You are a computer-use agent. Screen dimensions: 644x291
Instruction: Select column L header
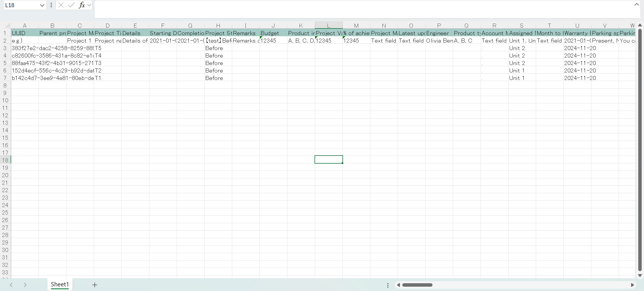click(x=328, y=25)
